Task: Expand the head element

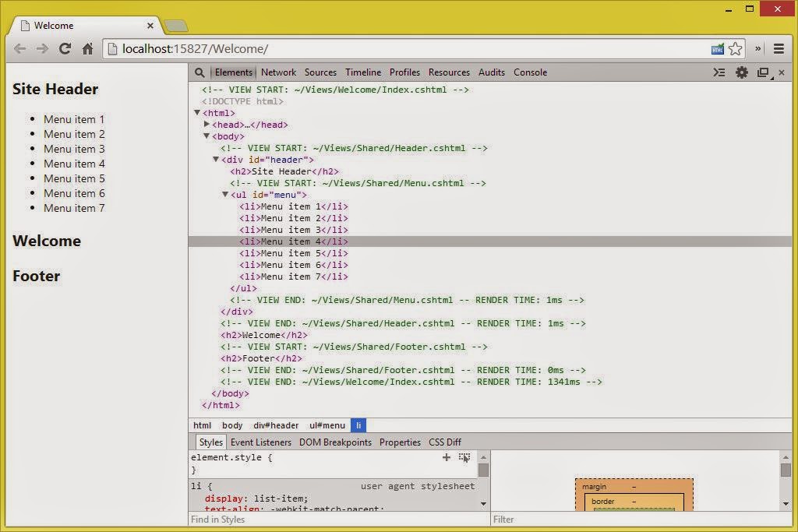Action: coord(207,125)
